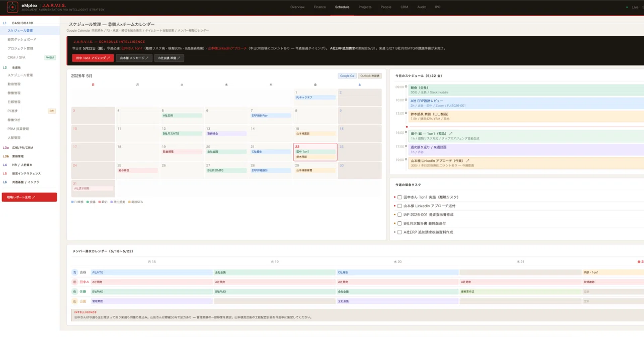Select スケジュール管理 under DASHBOARD

30,31
